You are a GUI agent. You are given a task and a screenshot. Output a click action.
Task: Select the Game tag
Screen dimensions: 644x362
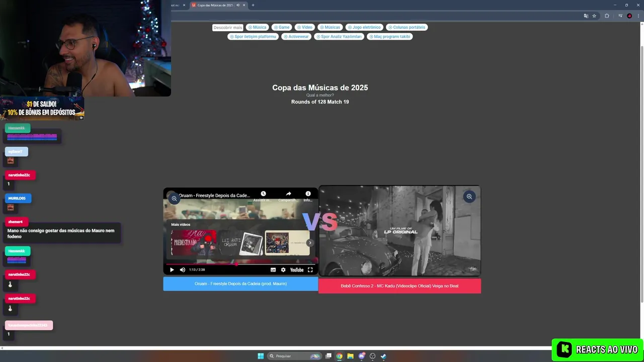click(x=282, y=27)
